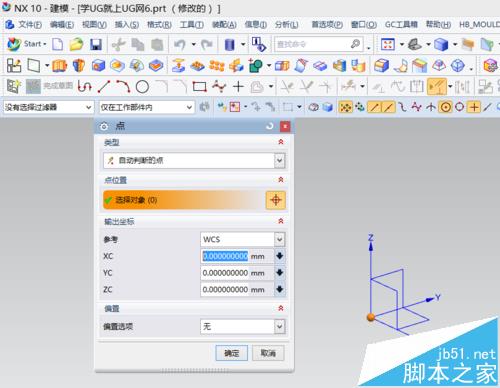This screenshot has width=500, height=388.
Task: Click the 取消 button
Action: (x=268, y=353)
